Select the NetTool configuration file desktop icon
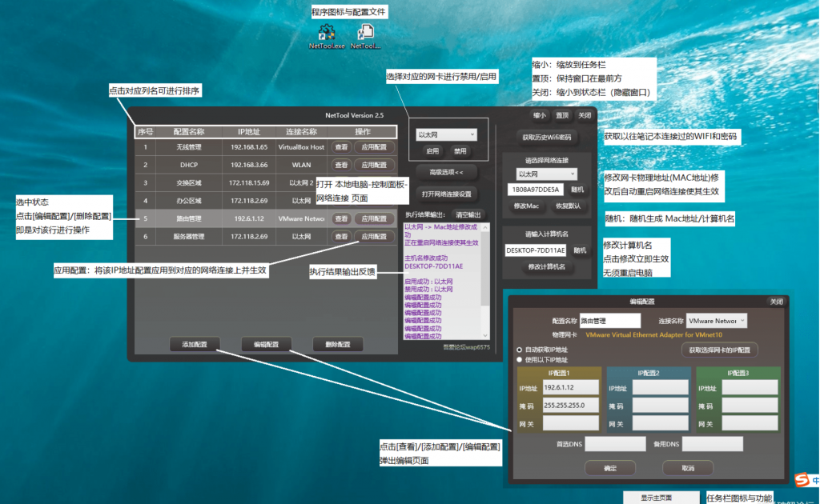 coord(365,37)
